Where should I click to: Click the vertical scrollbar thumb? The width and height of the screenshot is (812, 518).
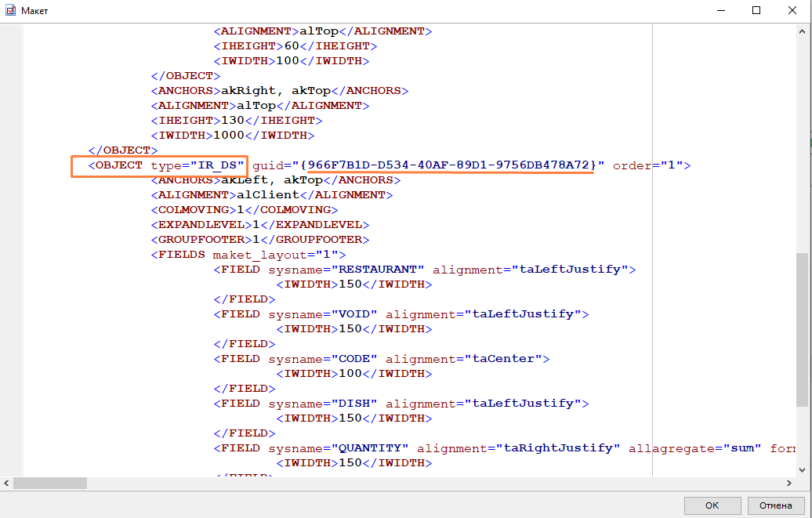802,329
